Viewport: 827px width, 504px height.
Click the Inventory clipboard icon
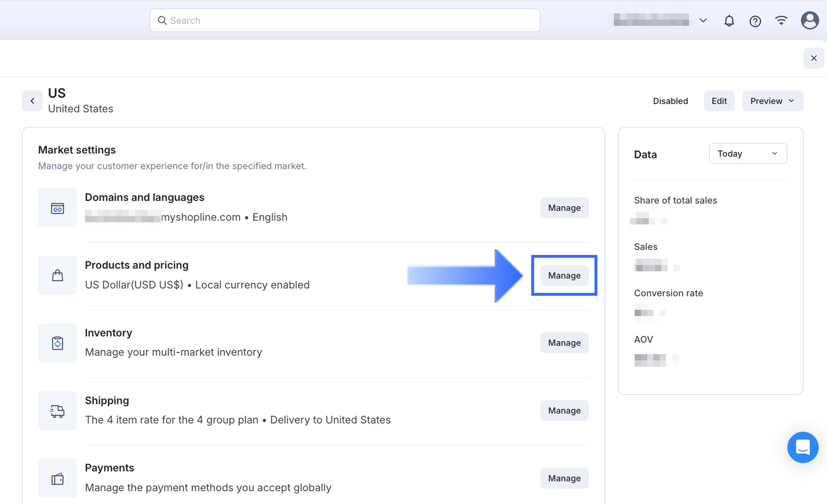click(57, 343)
